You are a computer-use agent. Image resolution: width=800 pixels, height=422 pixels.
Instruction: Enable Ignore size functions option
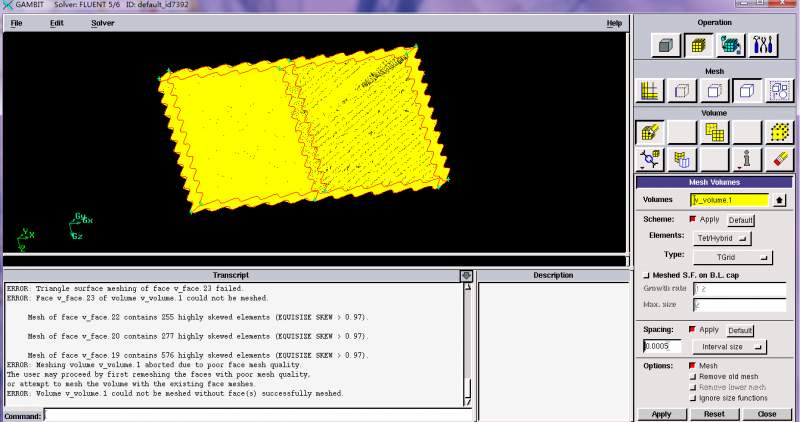(x=692, y=398)
